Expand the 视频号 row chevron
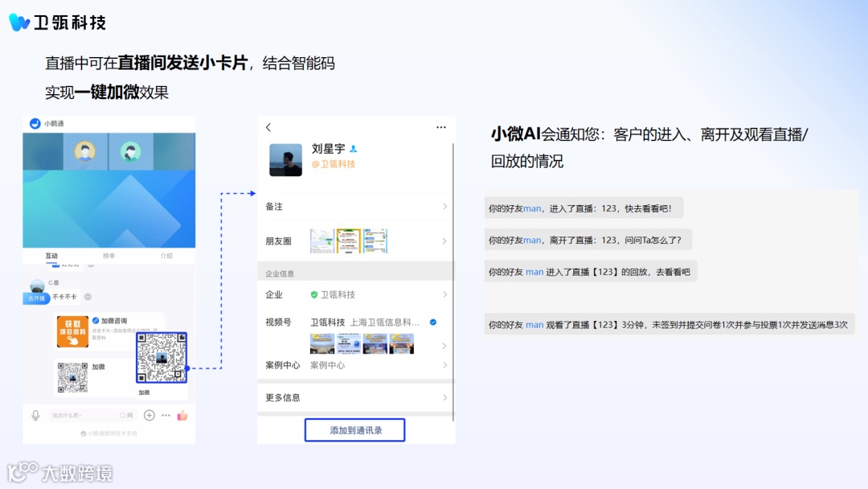The height and width of the screenshot is (489, 868). tap(444, 346)
